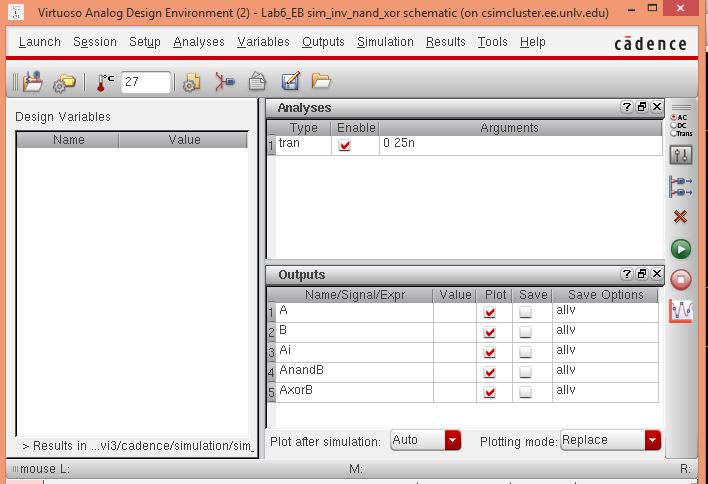
Task: Undock the Outputs panel
Action: click(x=642, y=274)
